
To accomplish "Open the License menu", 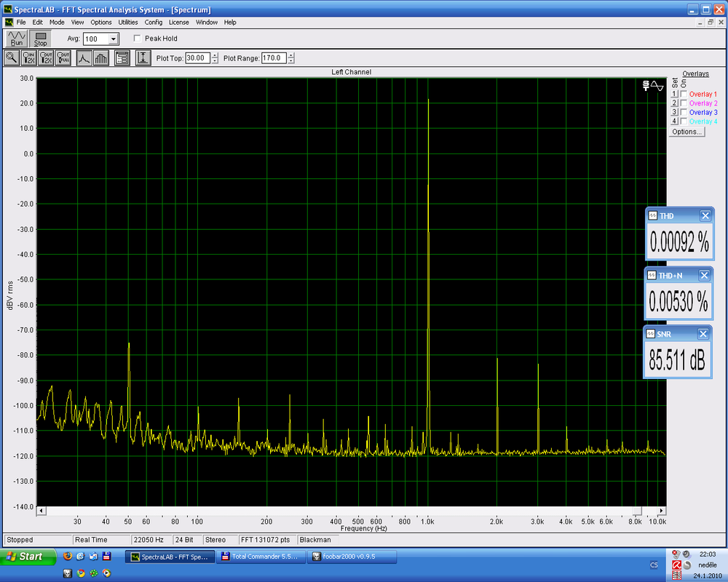I will coord(179,23).
